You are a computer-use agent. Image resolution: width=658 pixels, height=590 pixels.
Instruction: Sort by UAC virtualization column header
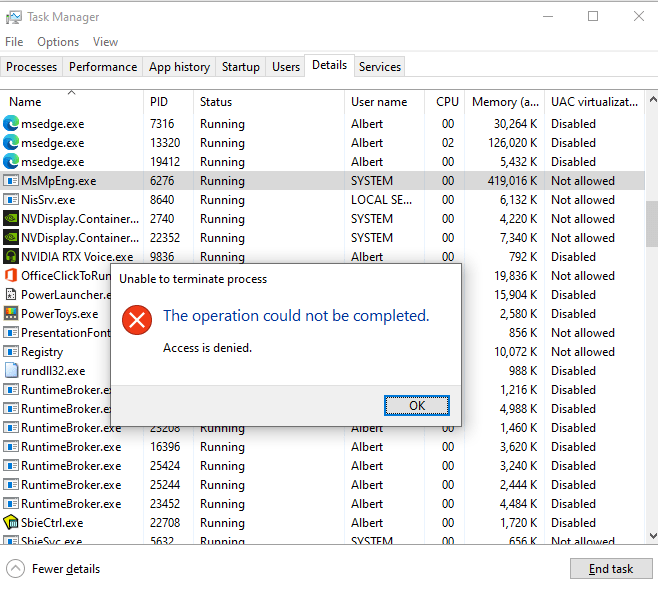click(x=594, y=102)
